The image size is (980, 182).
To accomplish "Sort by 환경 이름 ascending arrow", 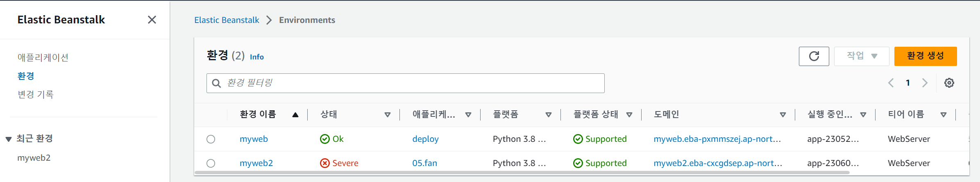I will point(295,115).
